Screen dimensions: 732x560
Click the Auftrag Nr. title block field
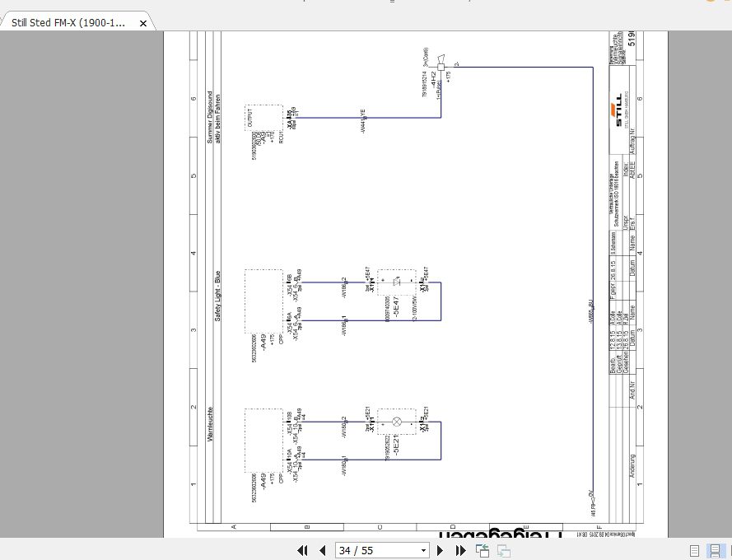coord(632,141)
